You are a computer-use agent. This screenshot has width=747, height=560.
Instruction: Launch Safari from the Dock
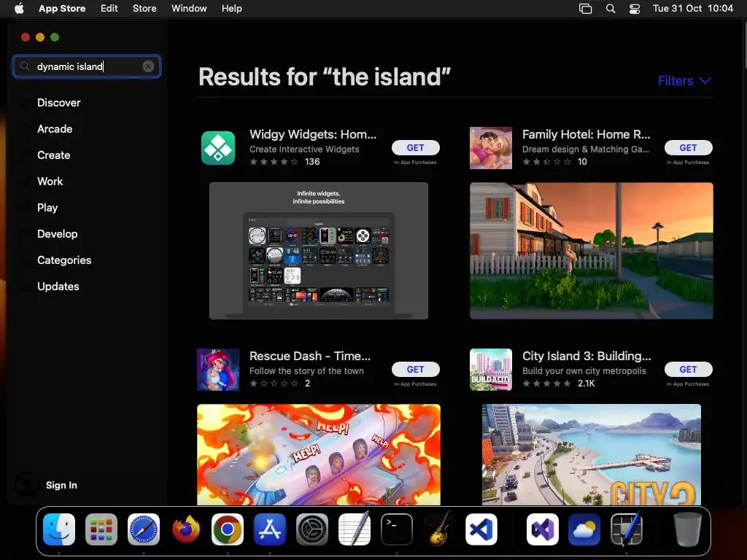(x=144, y=529)
